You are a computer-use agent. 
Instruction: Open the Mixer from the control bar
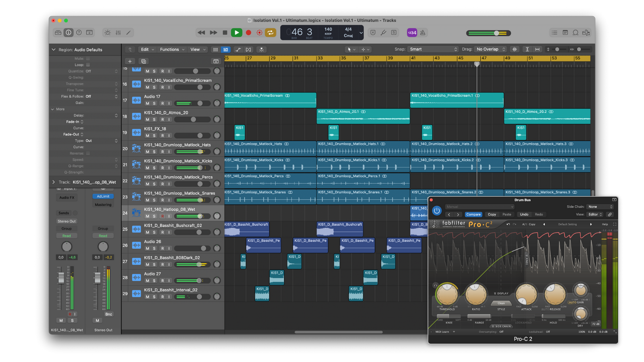(x=118, y=33)
